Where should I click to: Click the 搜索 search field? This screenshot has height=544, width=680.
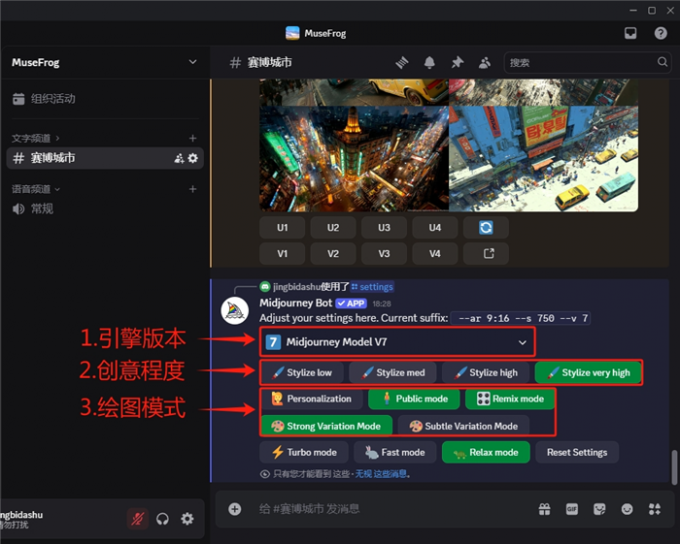588,62
